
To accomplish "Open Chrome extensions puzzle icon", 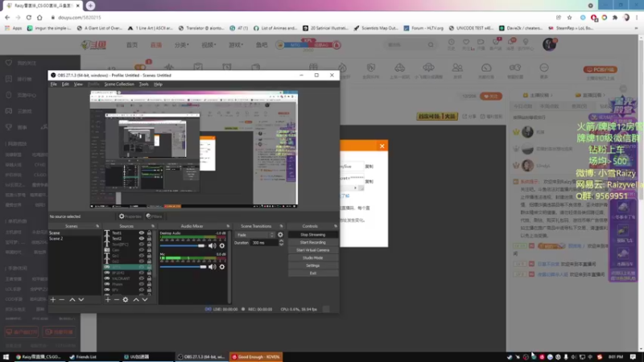I will point(615,17).
